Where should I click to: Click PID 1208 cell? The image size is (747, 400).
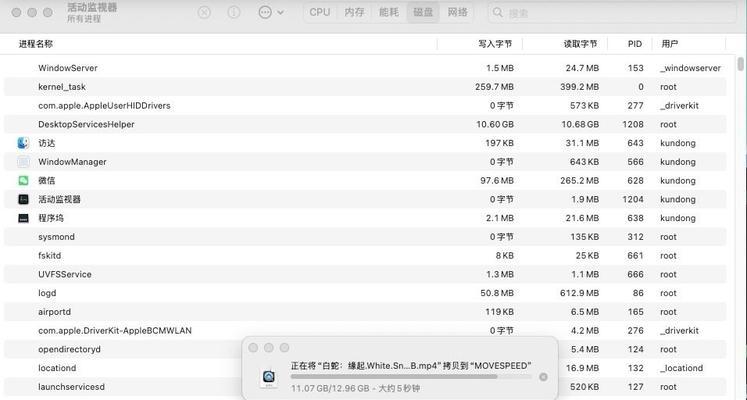click(x=633, y=124)
